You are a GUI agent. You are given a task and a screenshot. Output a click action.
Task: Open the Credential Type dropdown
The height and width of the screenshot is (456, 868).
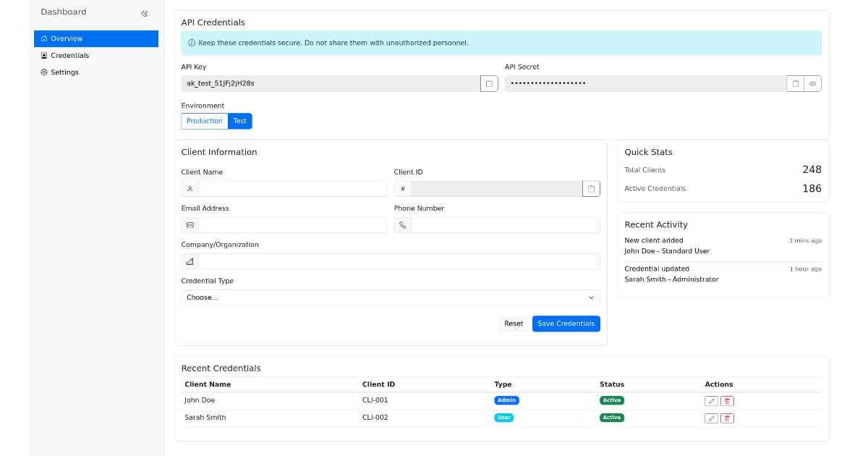click(x=391, y=297)
